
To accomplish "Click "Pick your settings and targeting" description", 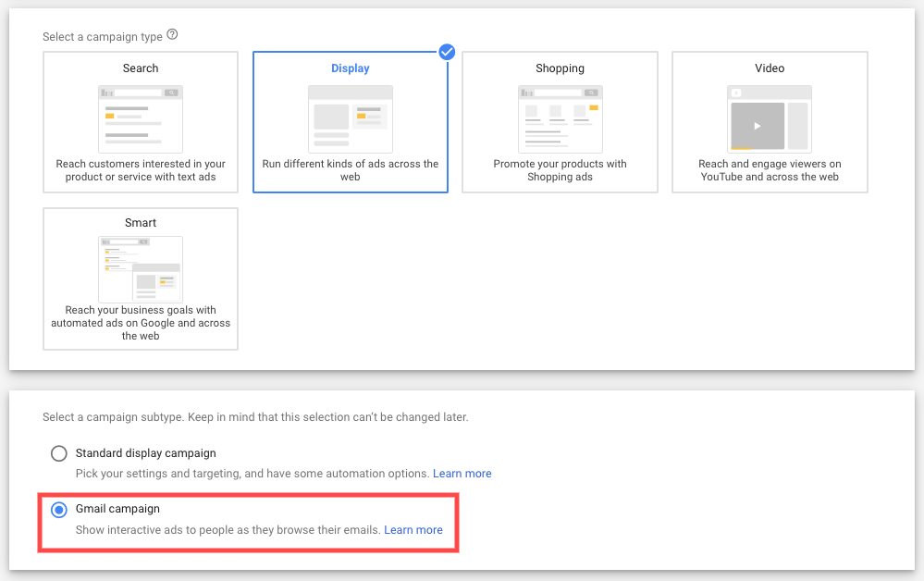I will click(253, 473).
